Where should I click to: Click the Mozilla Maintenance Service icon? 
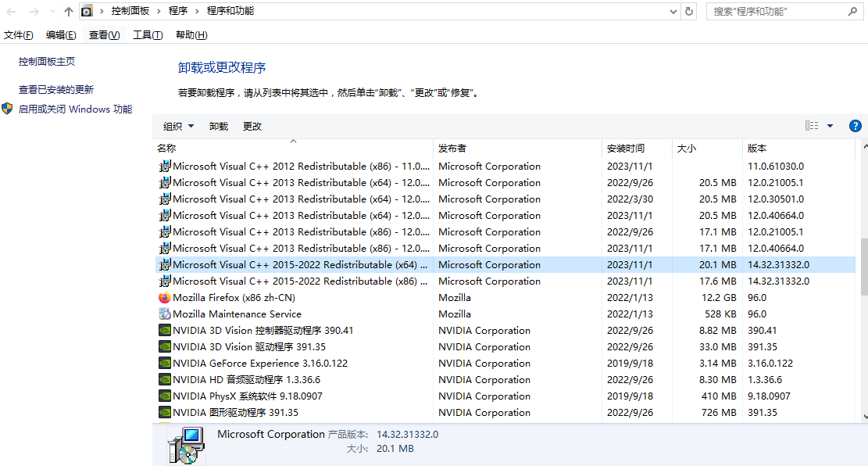165,314
